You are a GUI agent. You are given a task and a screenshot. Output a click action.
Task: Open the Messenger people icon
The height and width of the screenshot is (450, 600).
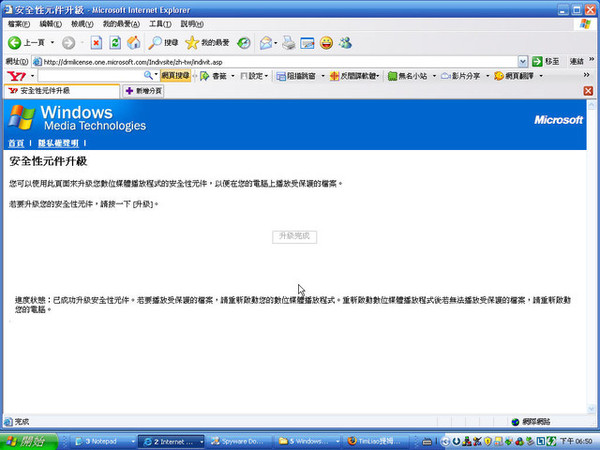pos(345,43)
